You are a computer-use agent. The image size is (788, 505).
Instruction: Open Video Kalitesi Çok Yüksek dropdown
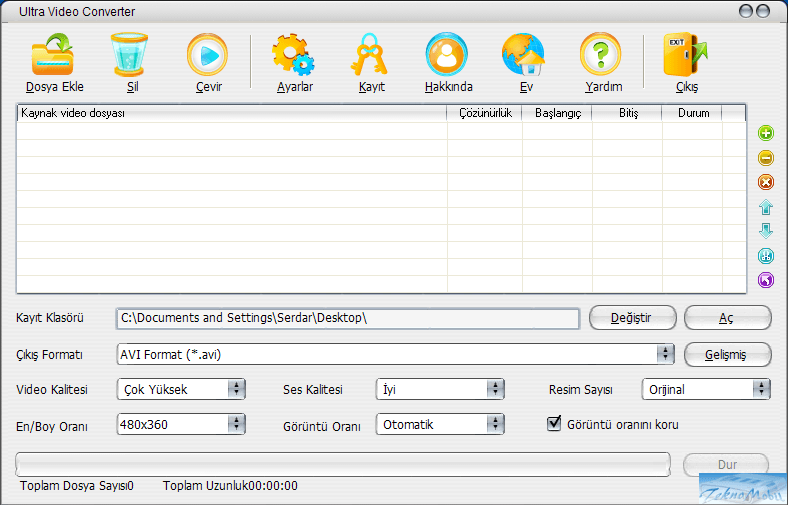pyautogui.click(x=181, y=389)
